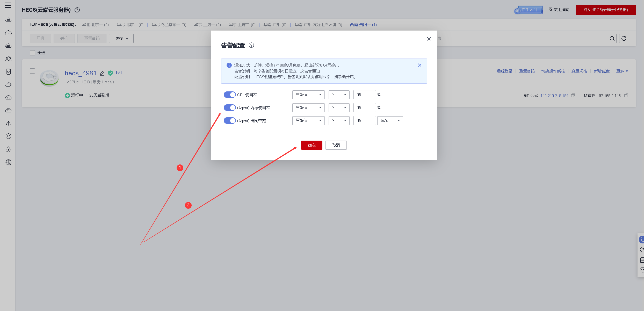Click the green shield icon beside hecs_4981
644x311 pixels.
click(111, 73)
